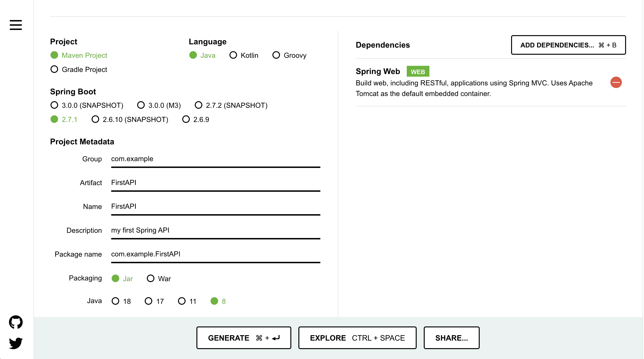This screenshot has height=359, width=644.
Task: Open the GitHub link icon
Action: tap(16, 322)
